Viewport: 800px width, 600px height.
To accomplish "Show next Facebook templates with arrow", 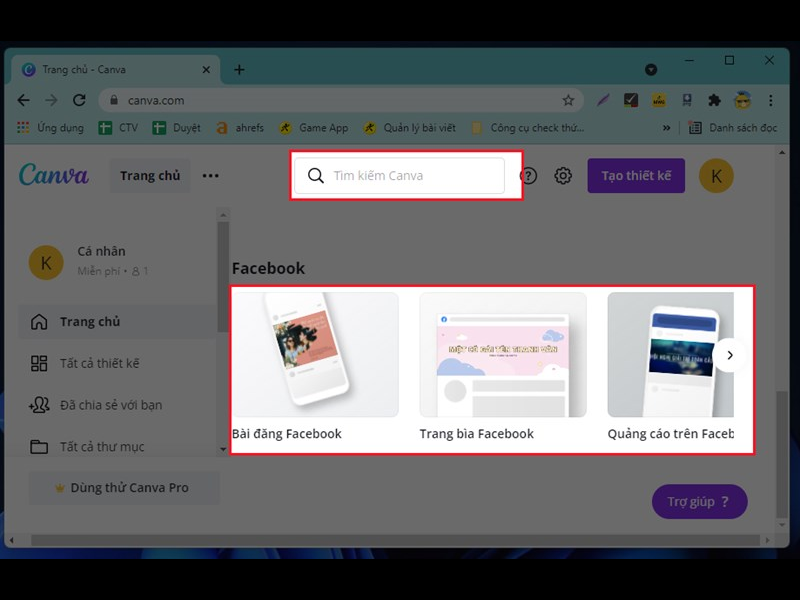I will pos(730,355).
